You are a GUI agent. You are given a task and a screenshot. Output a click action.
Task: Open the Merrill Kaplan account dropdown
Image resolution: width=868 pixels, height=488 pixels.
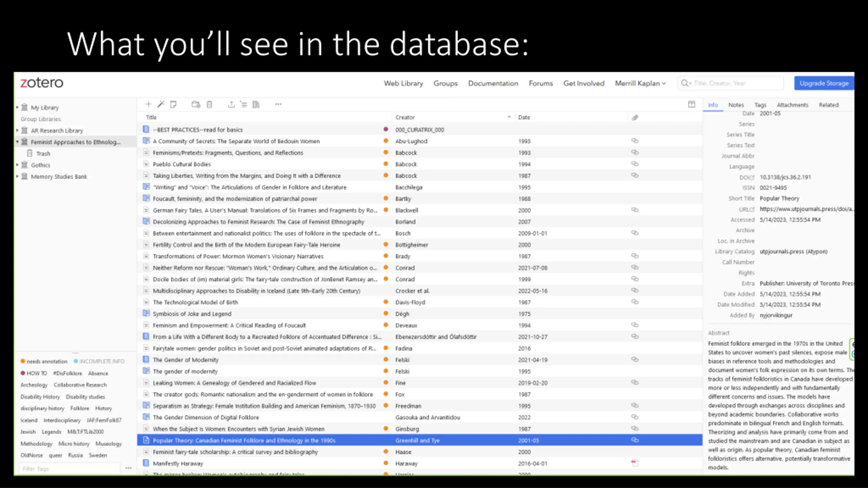click(x=640, y=83)
